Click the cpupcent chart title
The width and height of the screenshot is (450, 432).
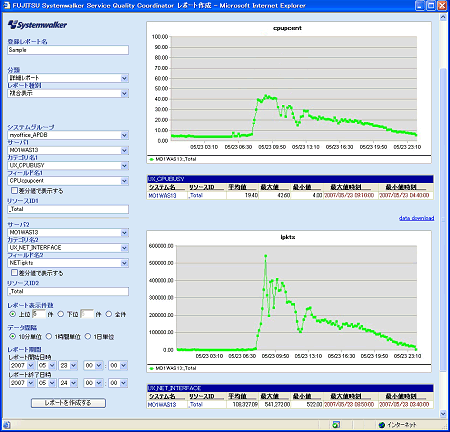click(x=287, y=28)
